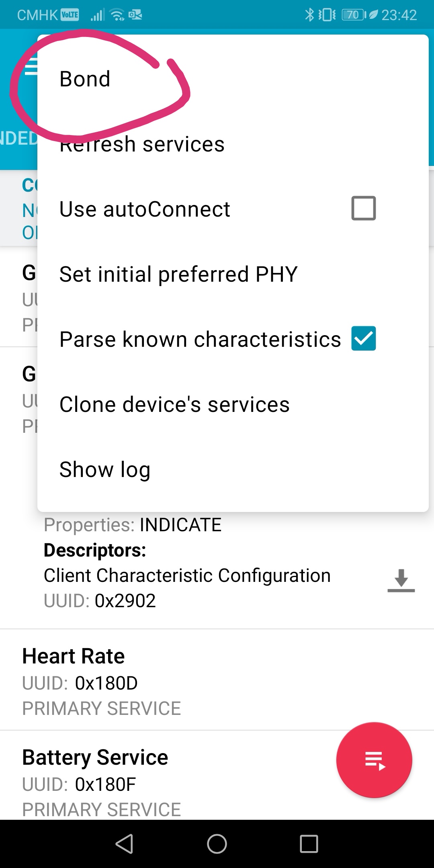Select Bond from the overflow menu
Image resolution: width=434 pixels, height=868 pixels.
click(x=85, y=79)
